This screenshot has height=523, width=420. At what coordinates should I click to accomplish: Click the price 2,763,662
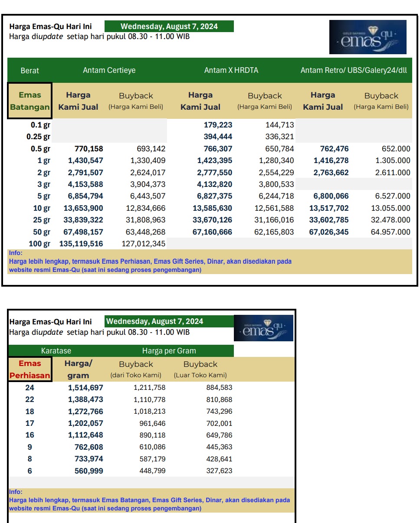click(331, 173)
